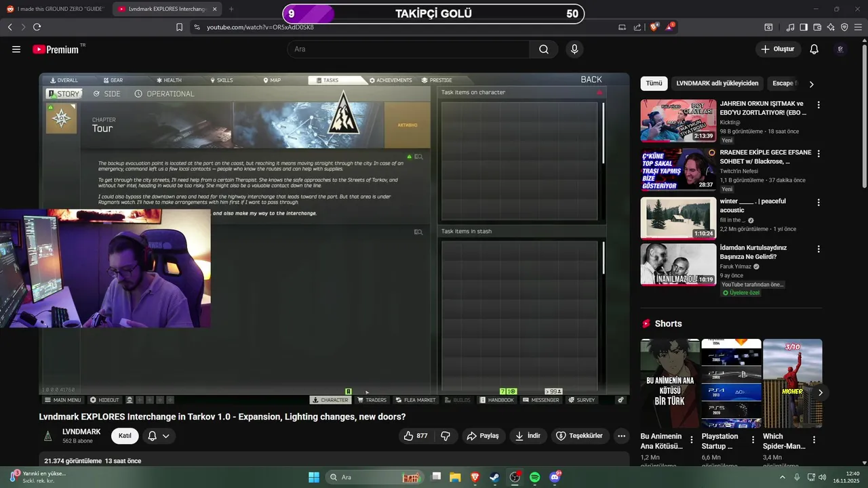This screenshot has width=868, height=488.
Task: Bookmark this page using the bookmark icon
Action: click(x=179, y=27)
